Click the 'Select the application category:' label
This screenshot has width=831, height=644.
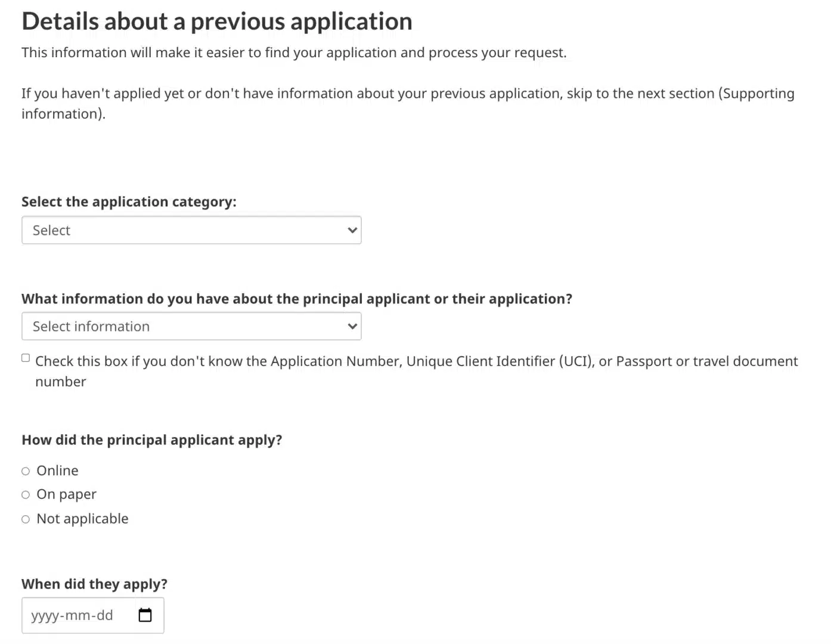[x=129, y=202]
